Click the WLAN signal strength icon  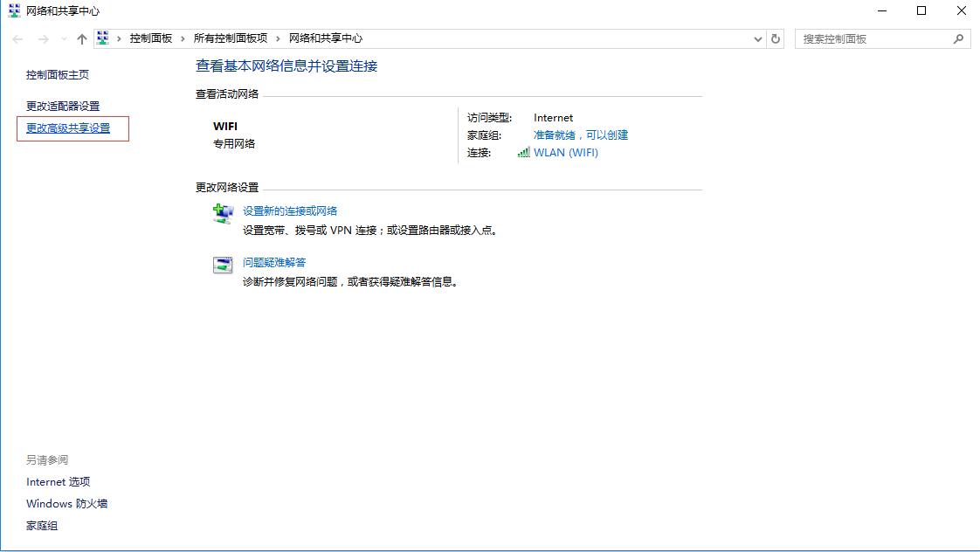525,152
